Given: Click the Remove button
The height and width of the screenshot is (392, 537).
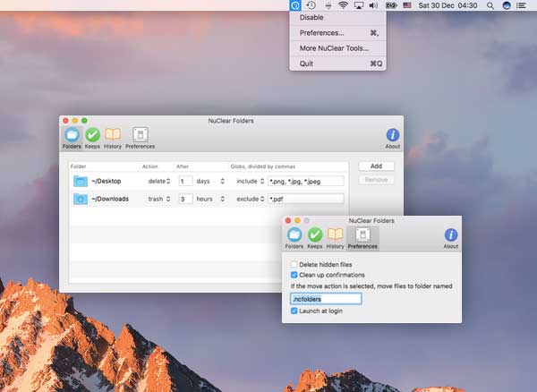Looking at the screenshot, I should [377, 180].
